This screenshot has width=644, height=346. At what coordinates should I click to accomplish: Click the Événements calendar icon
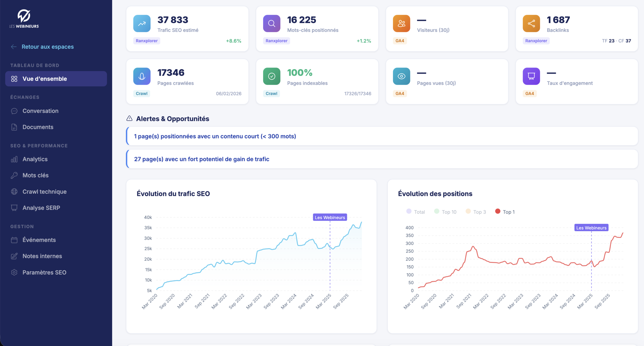click(14, 240)
